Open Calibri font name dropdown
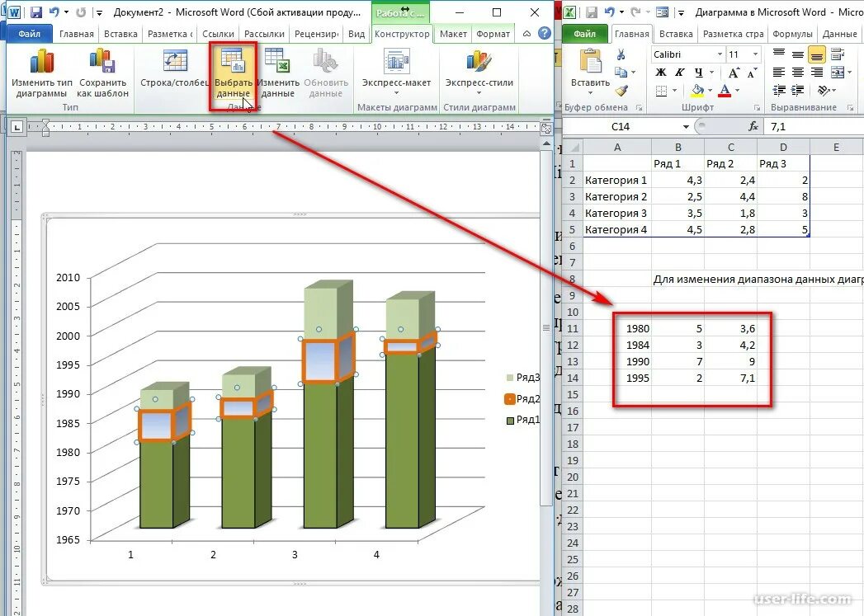Viewport: 864px width, 616px height. coord(720,54)
